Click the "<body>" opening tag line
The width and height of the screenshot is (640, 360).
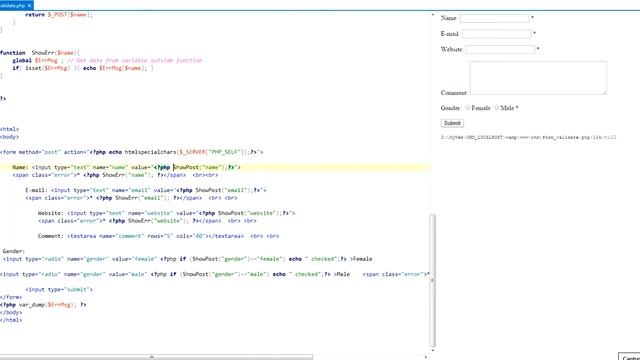point(9,137)
